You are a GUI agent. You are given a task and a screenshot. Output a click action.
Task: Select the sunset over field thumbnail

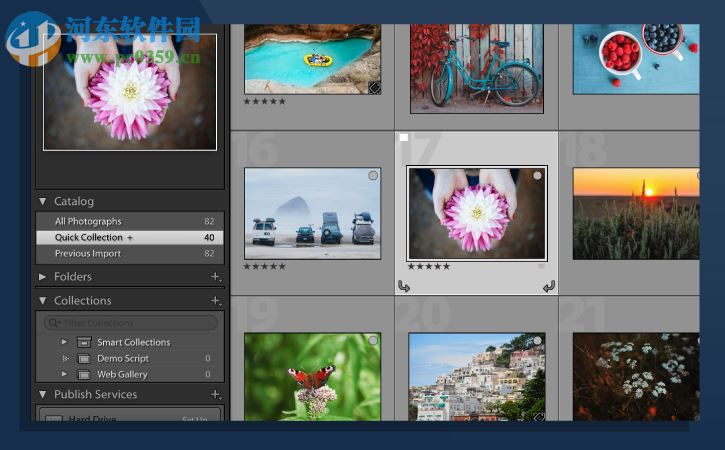pos(636,213)
